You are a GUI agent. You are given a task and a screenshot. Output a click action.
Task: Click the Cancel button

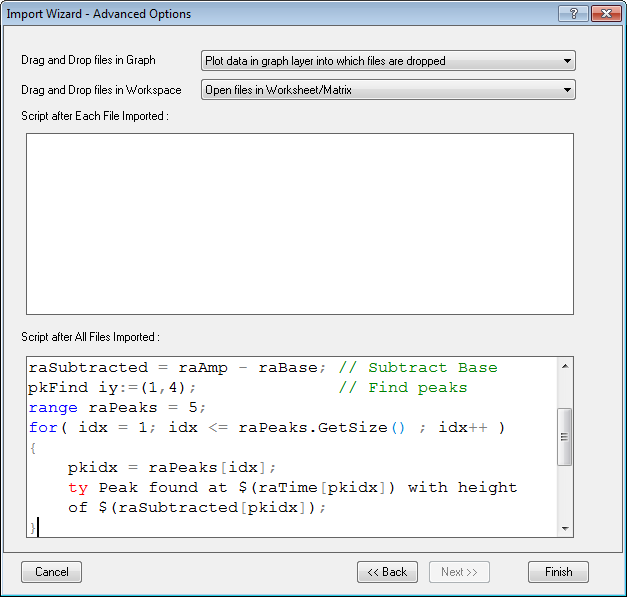51,572
